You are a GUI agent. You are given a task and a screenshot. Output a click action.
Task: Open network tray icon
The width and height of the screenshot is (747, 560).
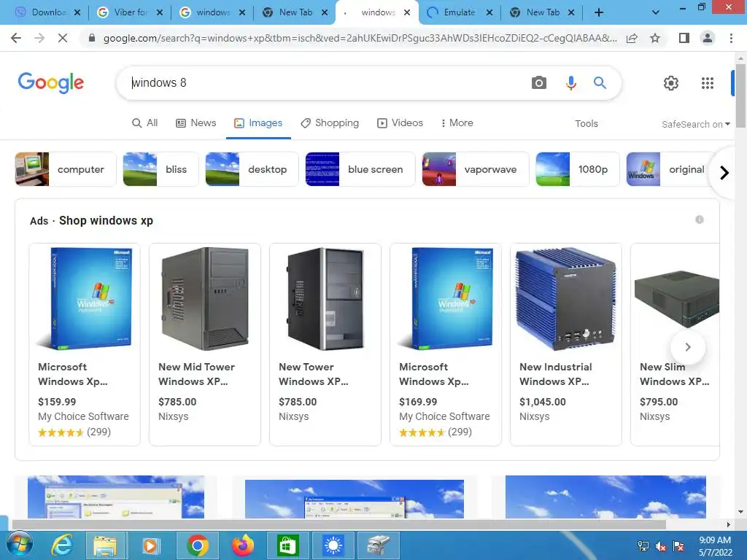tap(643, 546)
